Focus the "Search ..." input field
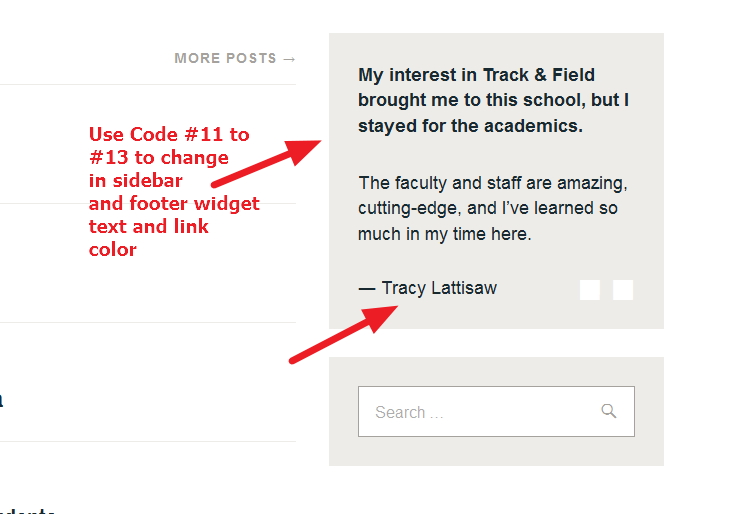 tap(480, 412)
